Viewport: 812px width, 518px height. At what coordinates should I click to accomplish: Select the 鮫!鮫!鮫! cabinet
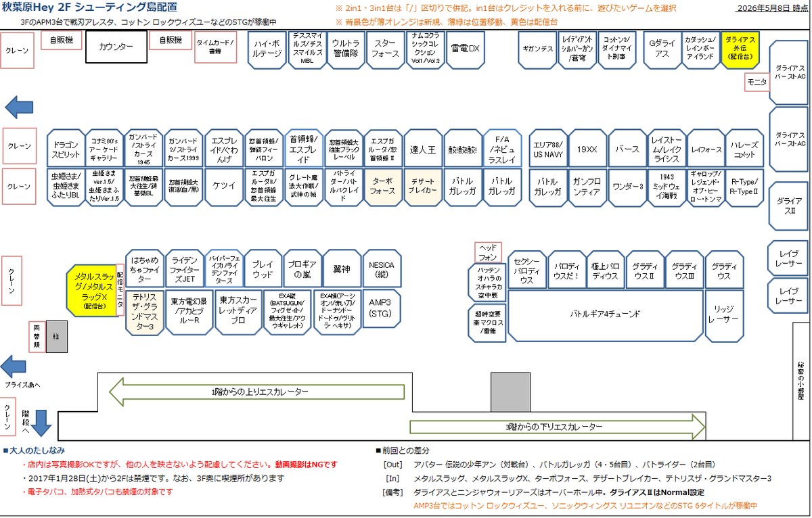coord(462,149)
